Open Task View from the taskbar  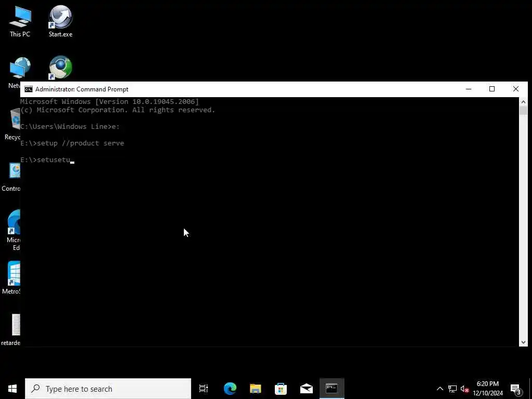point(204,389)
